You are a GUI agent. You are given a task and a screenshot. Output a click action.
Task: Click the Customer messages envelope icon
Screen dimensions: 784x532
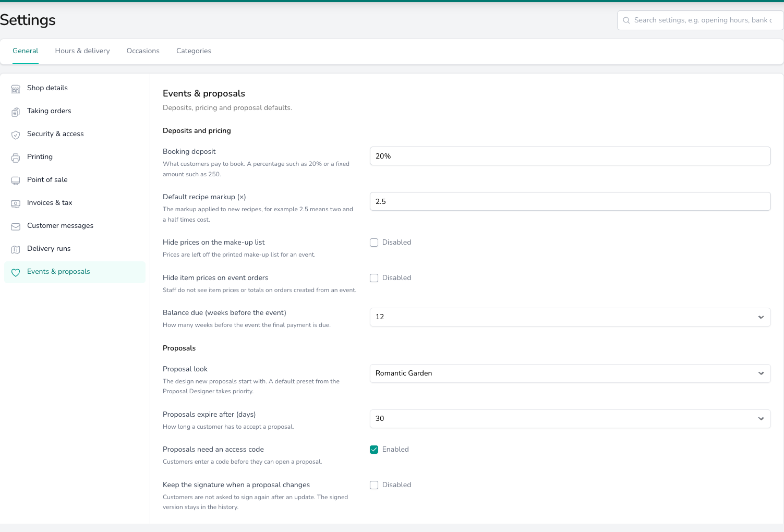(x=16, y=226)
